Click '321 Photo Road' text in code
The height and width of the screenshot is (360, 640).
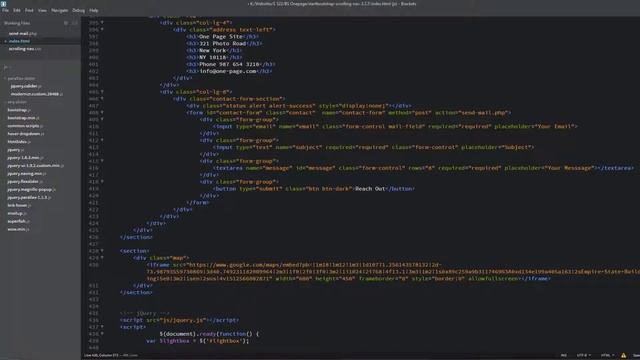click(222, 43)
